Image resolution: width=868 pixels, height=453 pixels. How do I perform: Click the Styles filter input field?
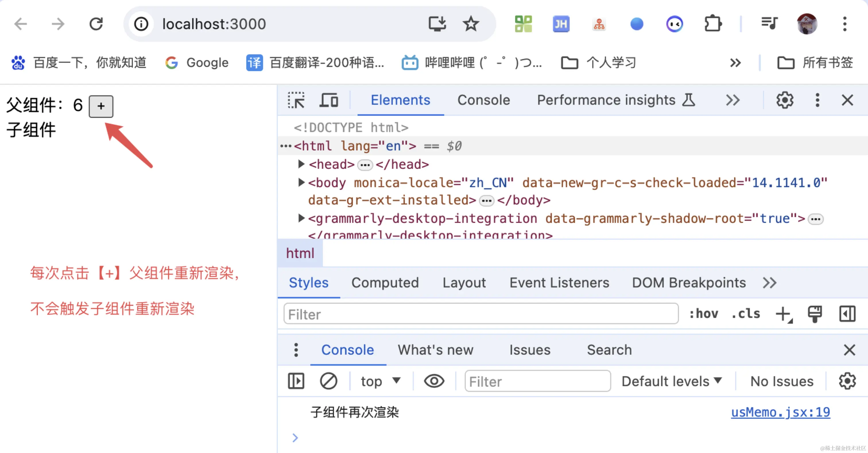click(480, 314)
